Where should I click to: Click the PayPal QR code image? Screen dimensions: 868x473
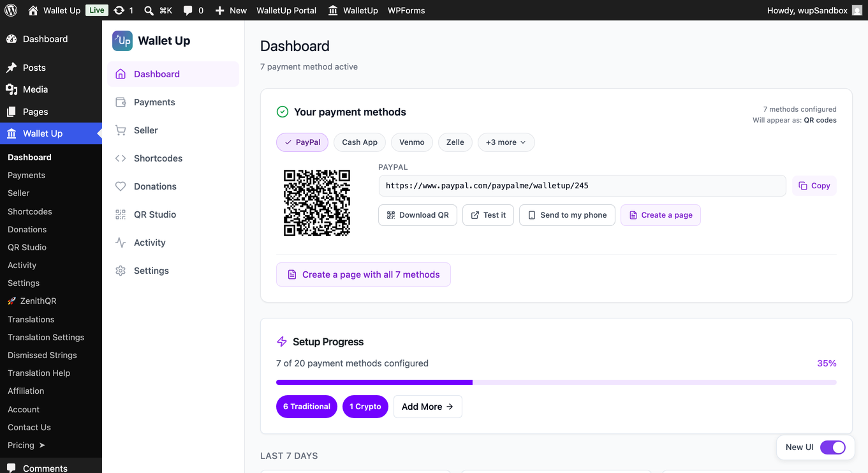pos(317,203)
